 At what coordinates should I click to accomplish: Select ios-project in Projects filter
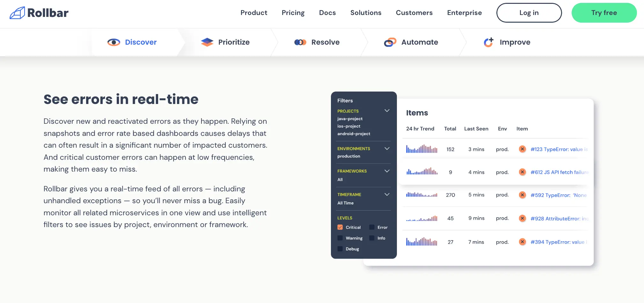point(349,126)
